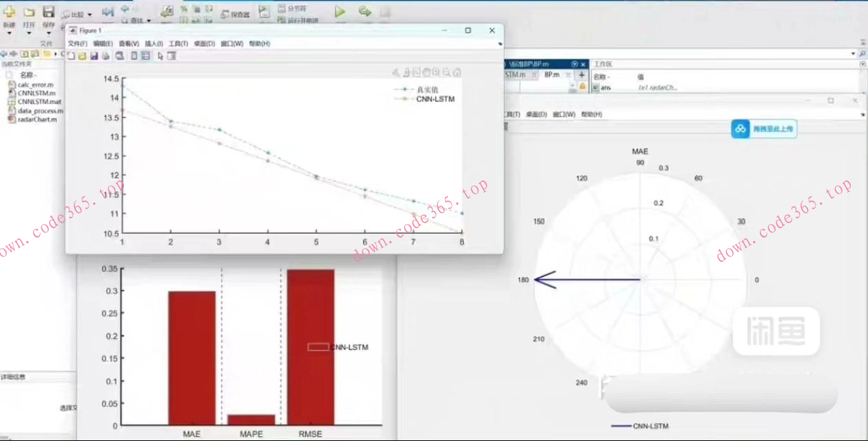
Task: Select the Edit Plot arrow tool in Figure 1
Action: pos(161,56)
